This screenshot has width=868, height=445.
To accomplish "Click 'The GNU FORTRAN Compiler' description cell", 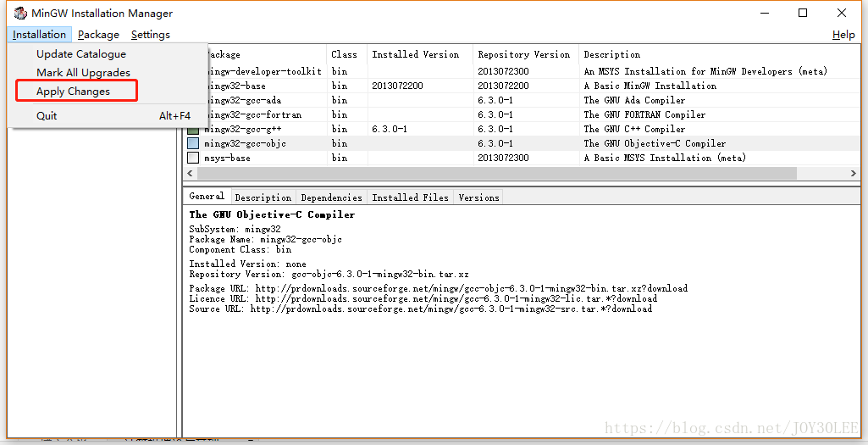I will [645, 114].
